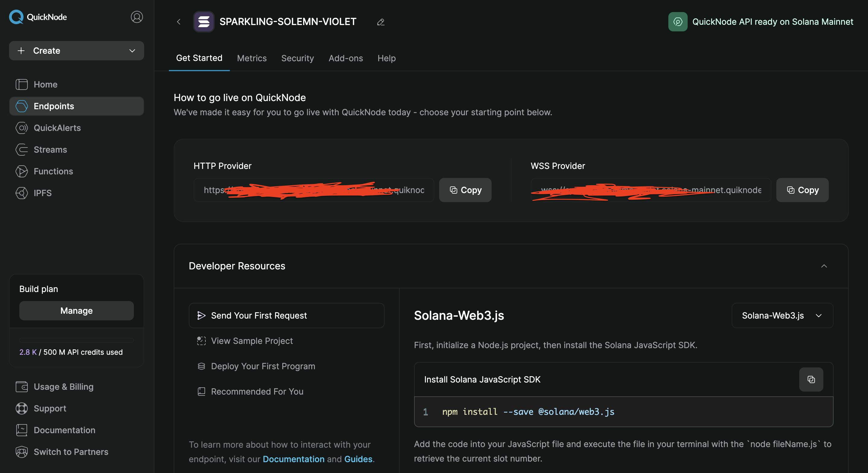Click the plus icon in Create button
Image resolution: width=868 pixels, height=473 pixels.
[x=21, y=51]
